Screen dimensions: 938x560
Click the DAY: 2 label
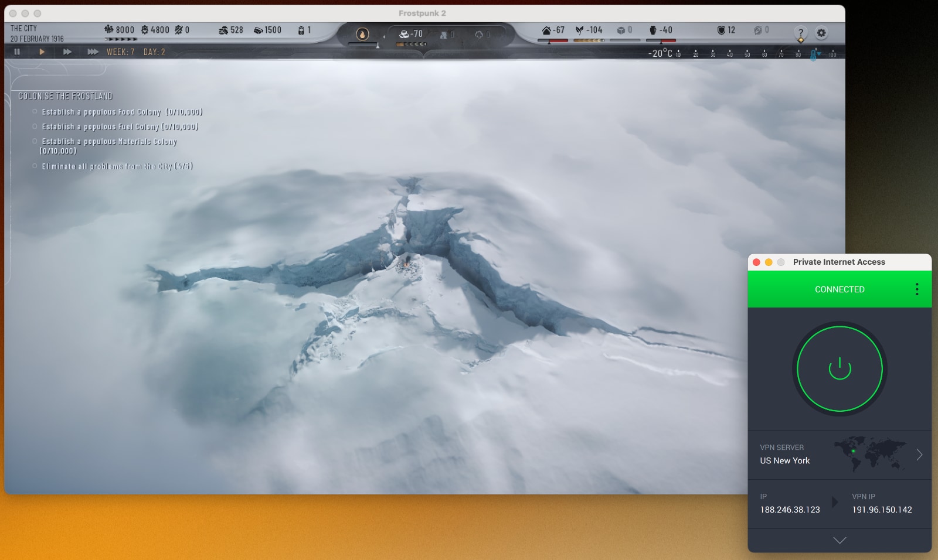click(154, 52)
